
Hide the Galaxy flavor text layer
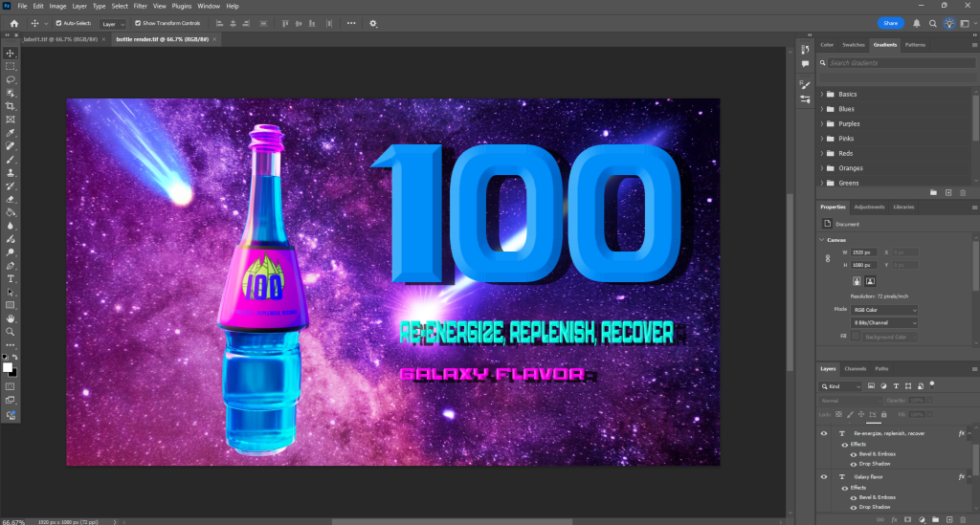824,476
